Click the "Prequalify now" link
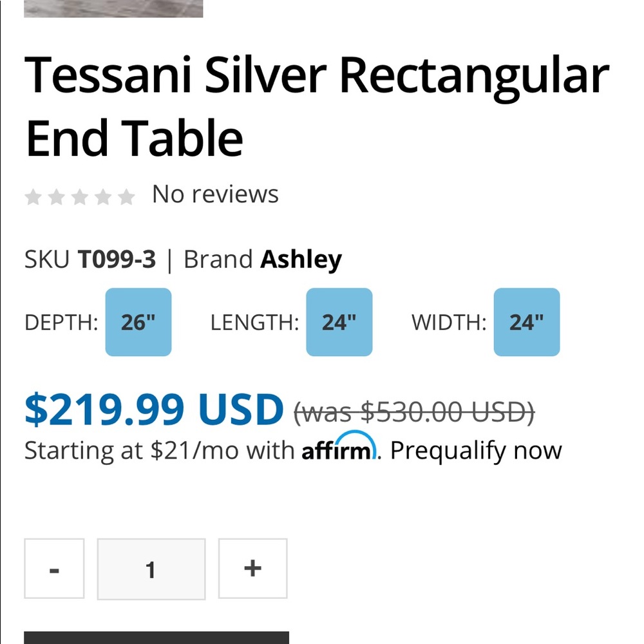 pyautogui.click(x=476, y=450)
